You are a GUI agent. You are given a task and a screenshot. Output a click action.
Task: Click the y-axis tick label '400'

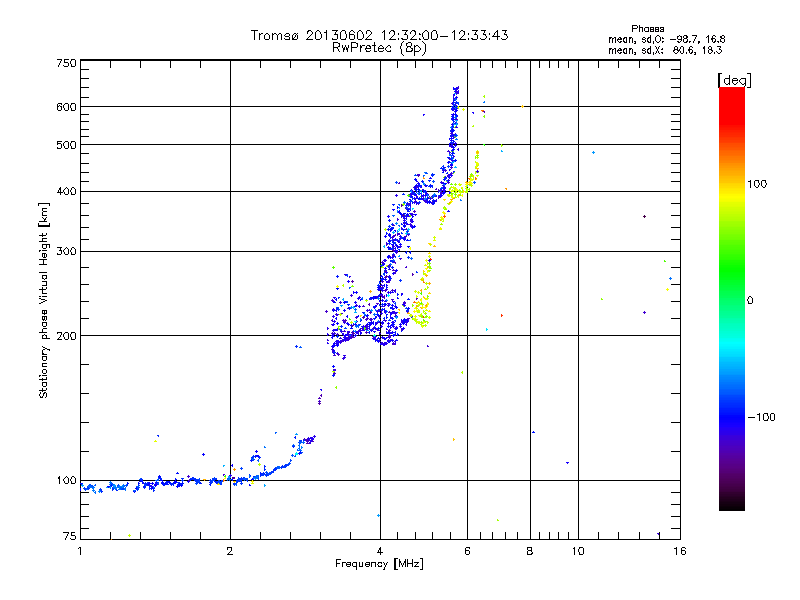[66, 192]
